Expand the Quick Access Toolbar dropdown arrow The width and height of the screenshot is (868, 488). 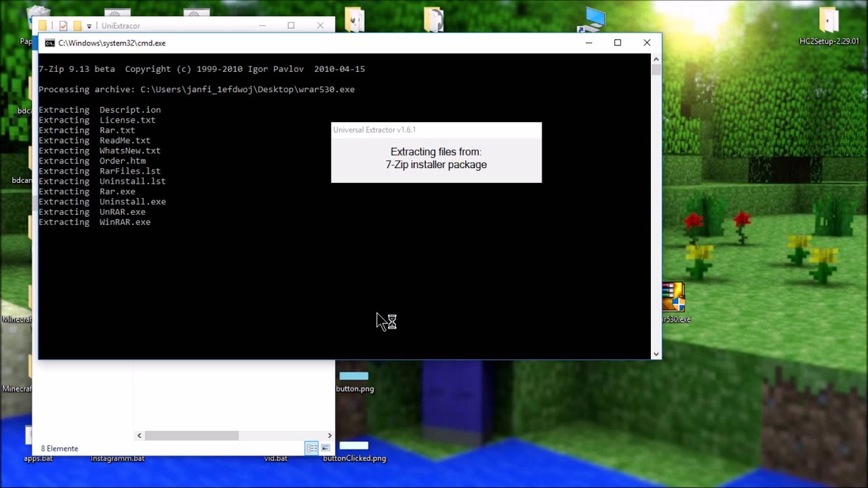pos(89,26)
